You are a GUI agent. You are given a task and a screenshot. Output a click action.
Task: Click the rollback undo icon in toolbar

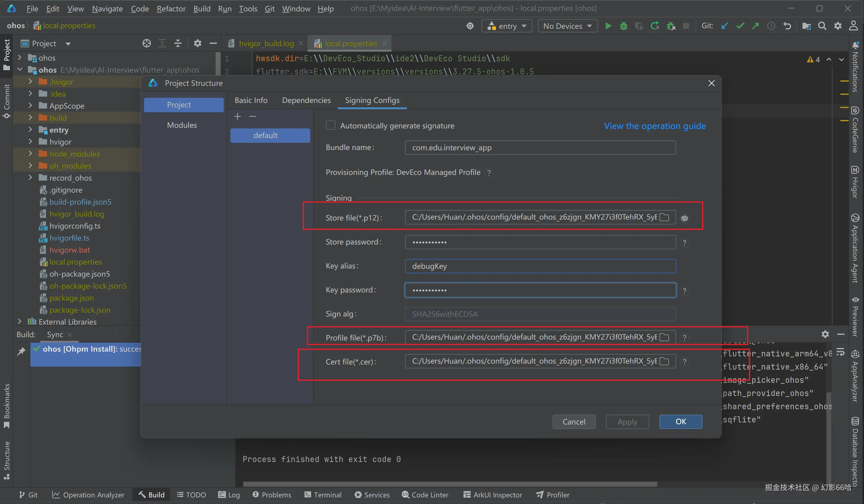tap(787, 26)
